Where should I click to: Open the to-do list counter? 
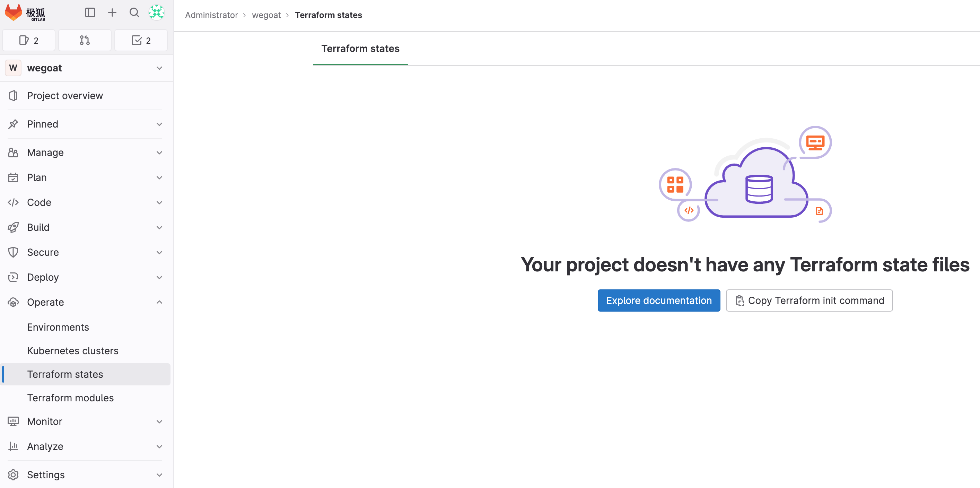point(141,40)
